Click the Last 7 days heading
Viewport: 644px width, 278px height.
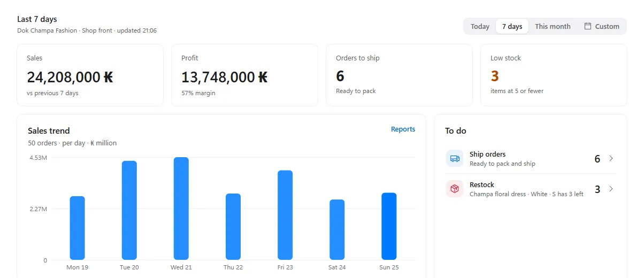tap(37, 19)
